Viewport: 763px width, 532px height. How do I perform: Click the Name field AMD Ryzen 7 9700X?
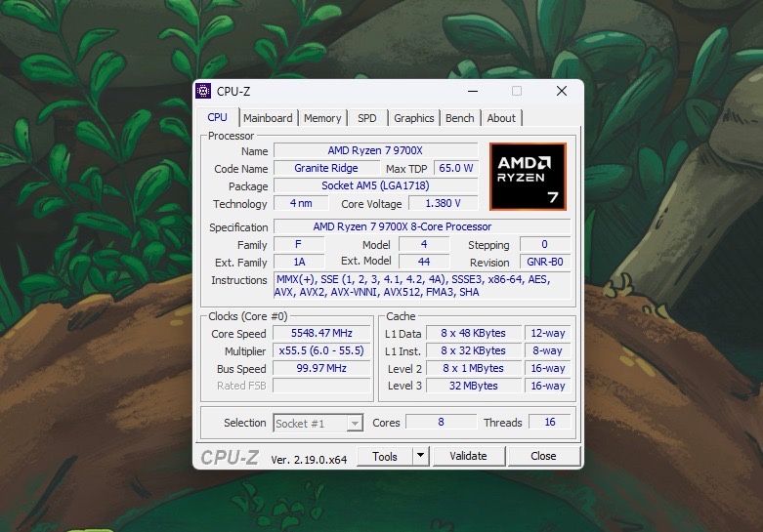tap(375, 150)
